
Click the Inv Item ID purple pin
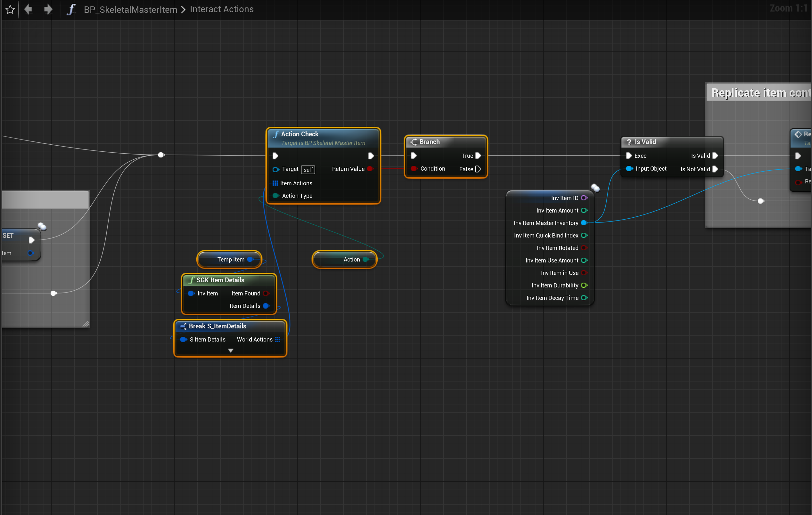(x=584, y=198)
